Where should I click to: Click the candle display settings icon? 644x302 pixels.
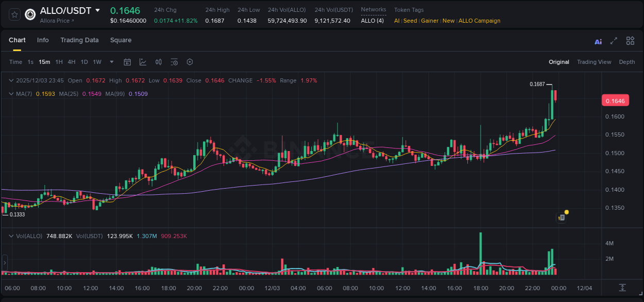click(x=174, y=62)
